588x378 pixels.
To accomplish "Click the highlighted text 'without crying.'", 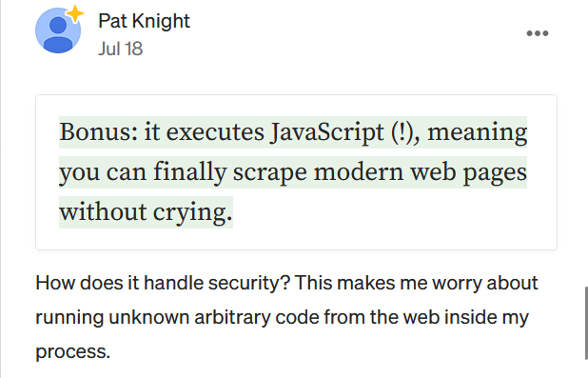I will click(x=146, y=212).
